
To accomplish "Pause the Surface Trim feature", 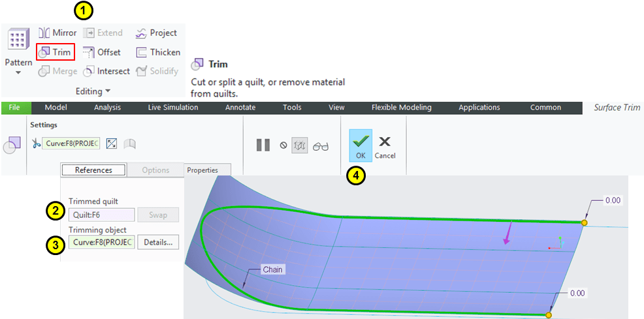I will pos(263,145).
